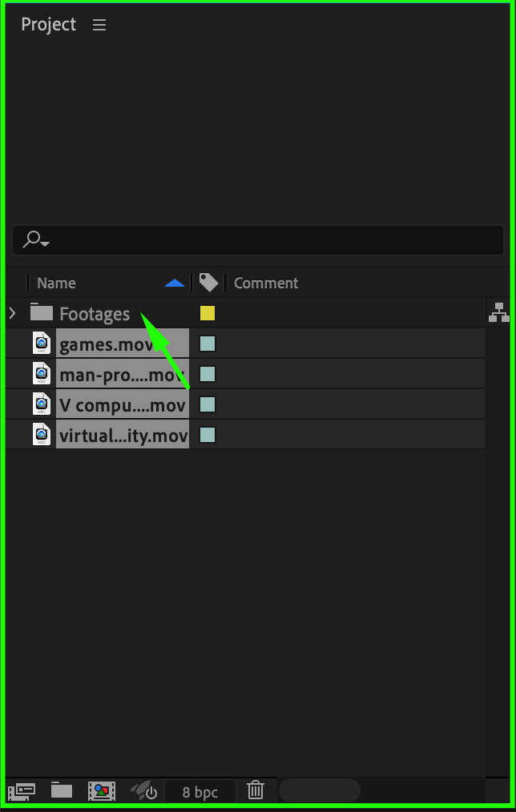Click the games.mov file icon
This screenshot has height=812, width=516.
42,344
